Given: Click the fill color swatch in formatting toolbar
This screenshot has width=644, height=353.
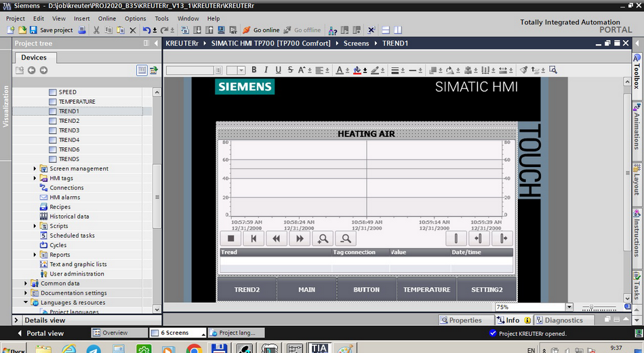Looking at the screenshot, I should pyautogui.click(x=357, y=70).
